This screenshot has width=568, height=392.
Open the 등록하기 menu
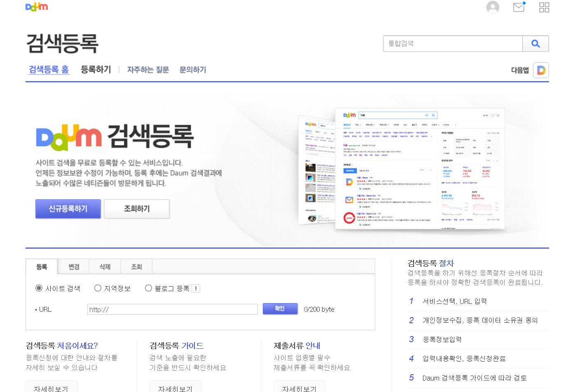[96, 70]
